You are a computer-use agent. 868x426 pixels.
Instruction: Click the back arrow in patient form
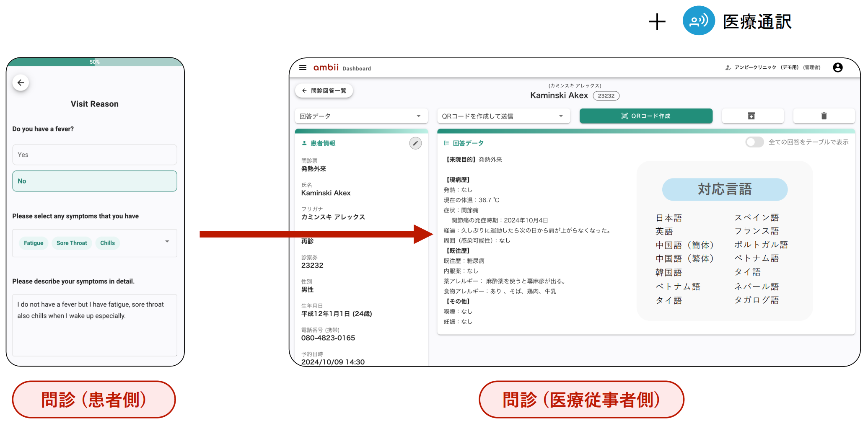(x=21, y=83)
